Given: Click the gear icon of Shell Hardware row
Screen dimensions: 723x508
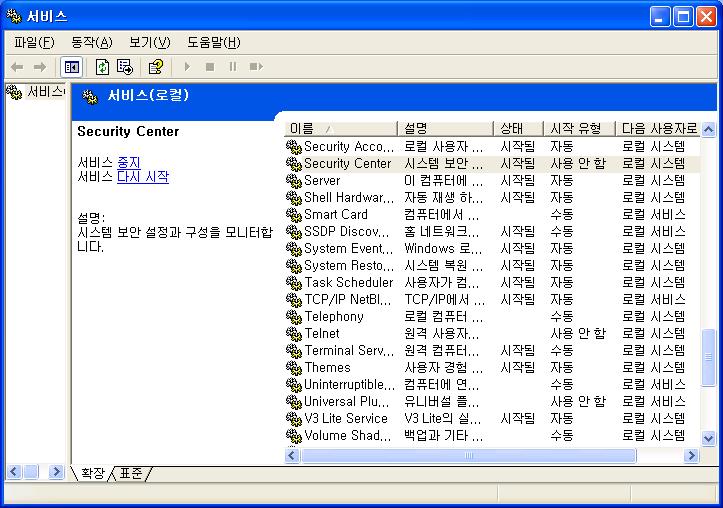Looking at the screenshot, I should (x=294, y=198).
